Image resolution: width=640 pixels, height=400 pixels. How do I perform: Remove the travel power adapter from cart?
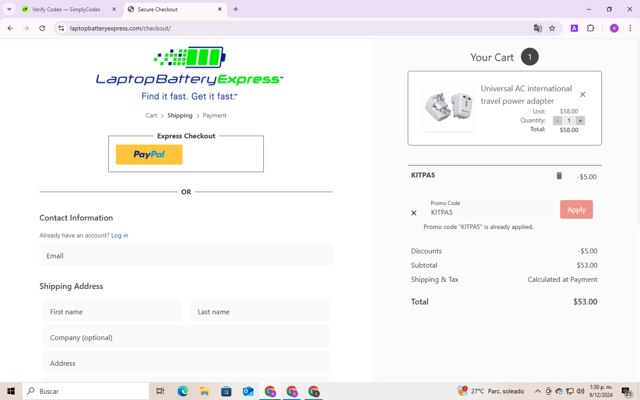pos(582,94)
